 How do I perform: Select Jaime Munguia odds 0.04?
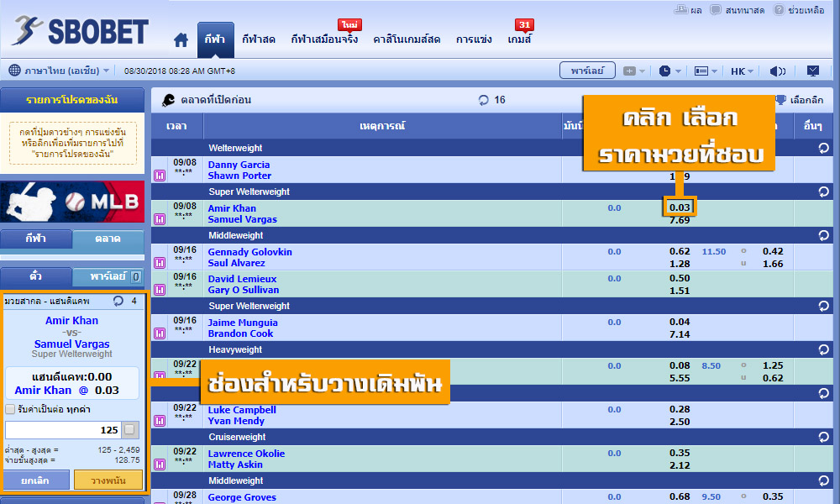click(x=680, y=322)
